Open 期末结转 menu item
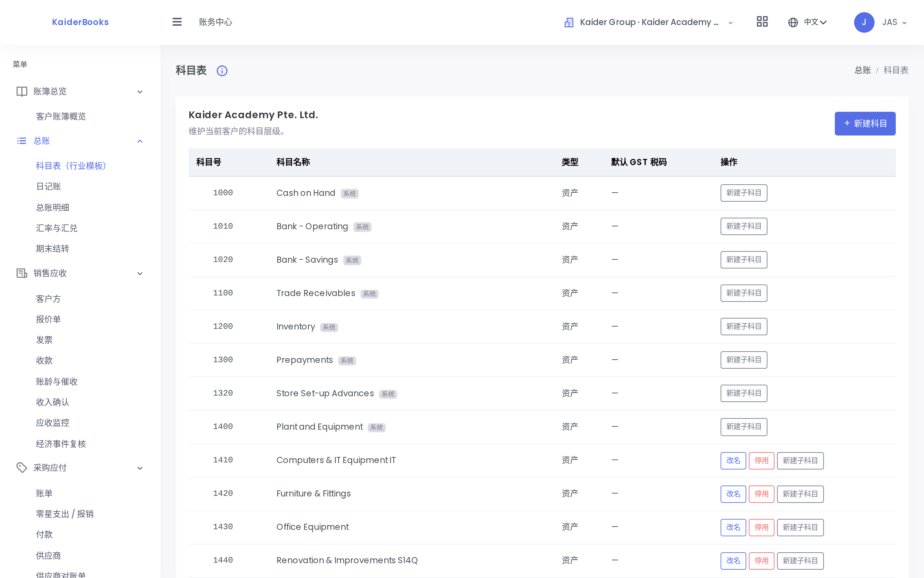This screenshot has height=578, width=924. coord(52,249)
